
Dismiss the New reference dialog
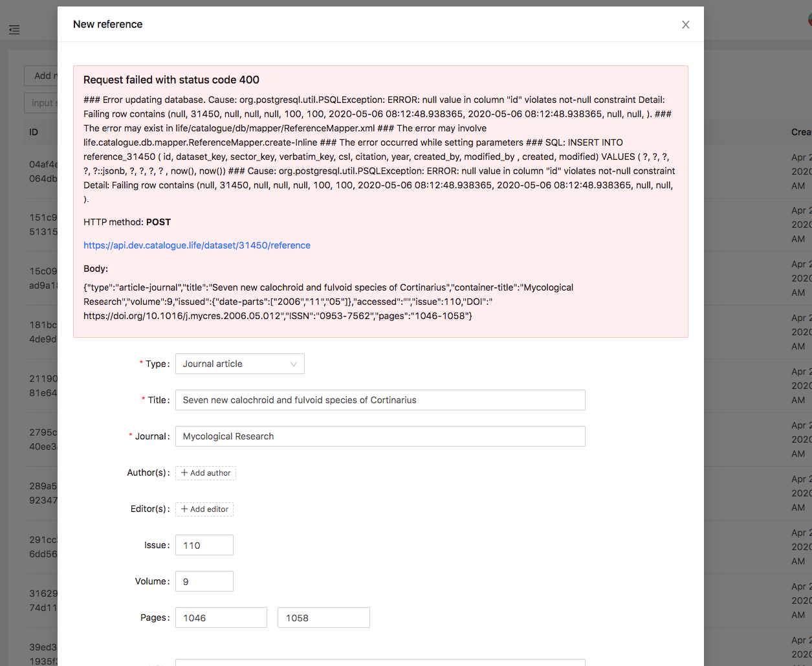685,25
